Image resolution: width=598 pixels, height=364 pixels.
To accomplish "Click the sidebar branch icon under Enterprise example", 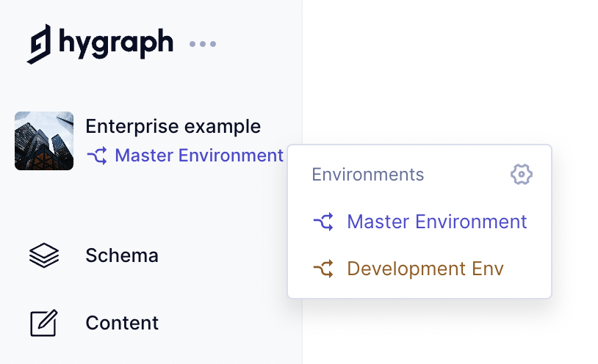I will coord(97,156).
